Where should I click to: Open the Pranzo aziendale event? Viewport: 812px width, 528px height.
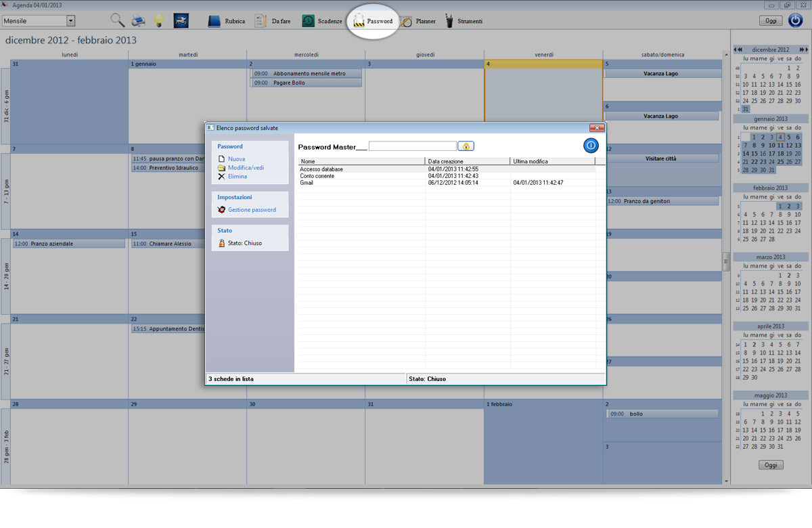(69, 244)
